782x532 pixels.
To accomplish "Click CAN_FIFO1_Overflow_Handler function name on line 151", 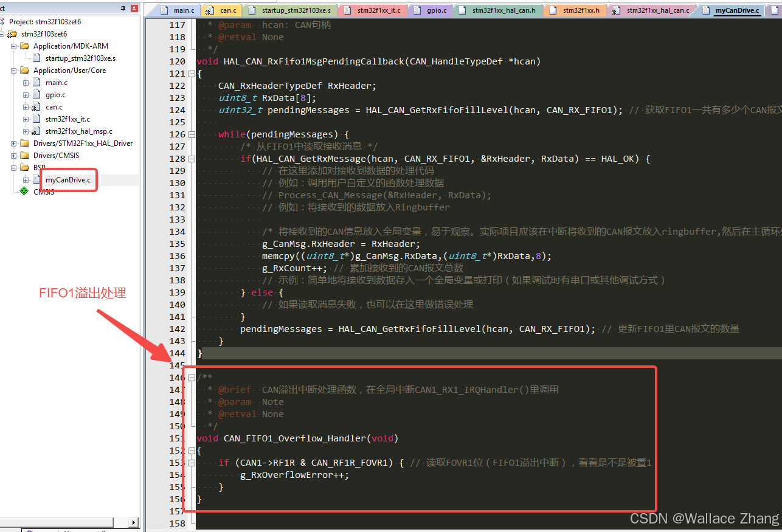I will pos(295,438).
